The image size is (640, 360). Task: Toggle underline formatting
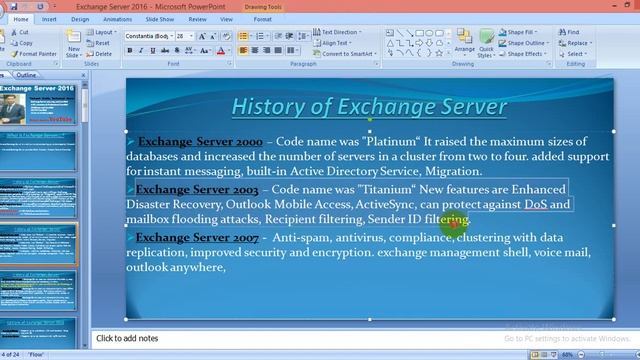[153, 51]
